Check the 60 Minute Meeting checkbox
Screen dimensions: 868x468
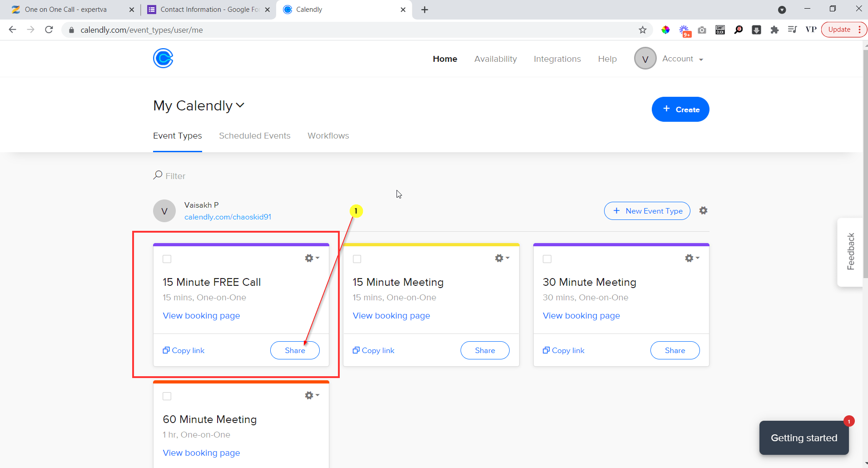coord(167,396)
